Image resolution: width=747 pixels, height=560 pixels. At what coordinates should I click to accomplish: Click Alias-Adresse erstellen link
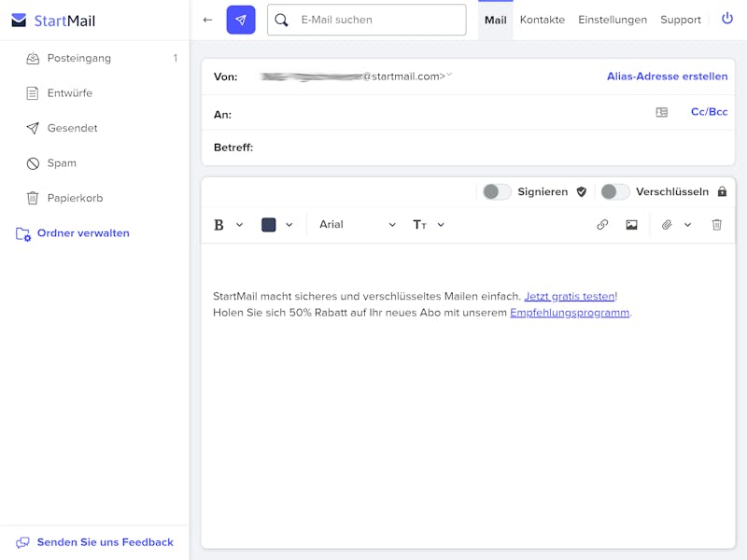pos(667,77)
